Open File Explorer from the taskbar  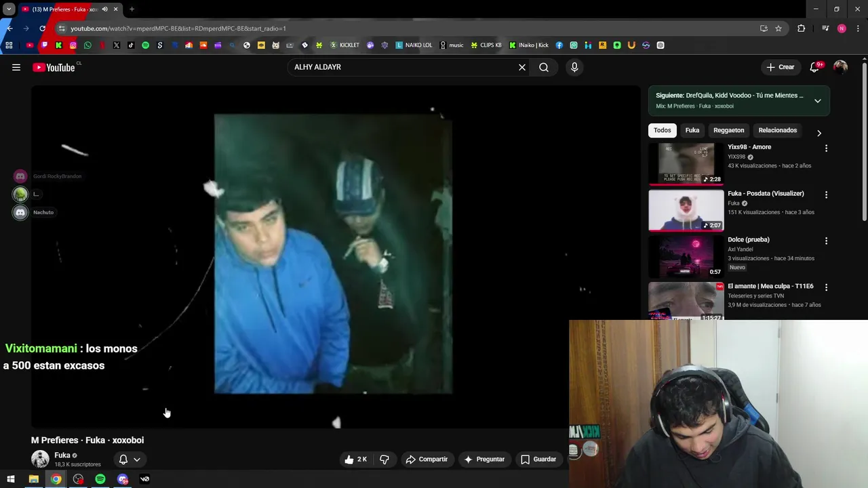tap(33, 479)
